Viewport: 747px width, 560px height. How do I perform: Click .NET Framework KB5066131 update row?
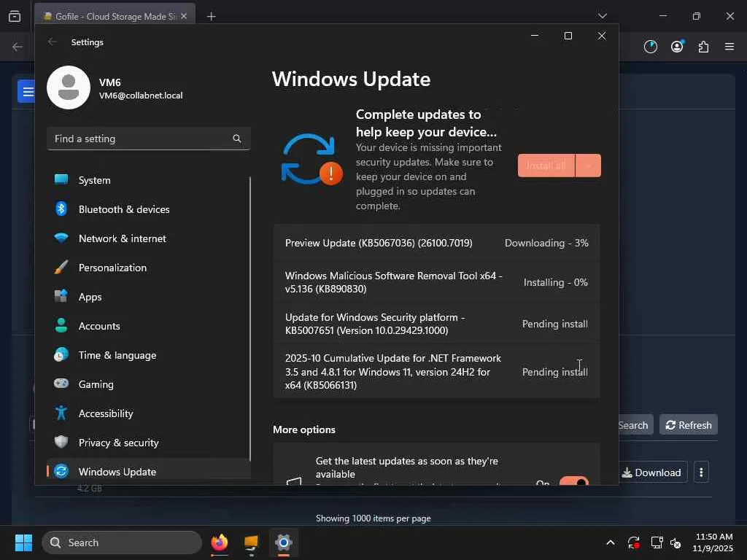[436, 371]
